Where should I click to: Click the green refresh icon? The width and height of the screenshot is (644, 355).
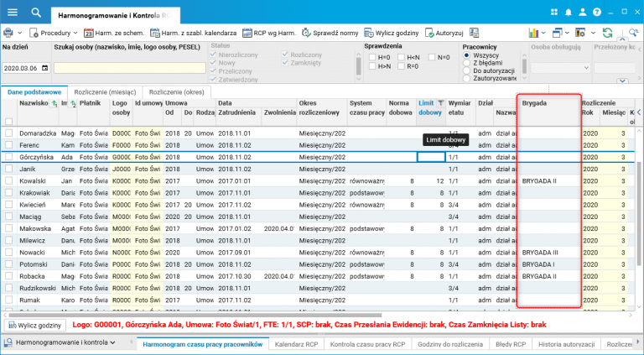[606, 32]
